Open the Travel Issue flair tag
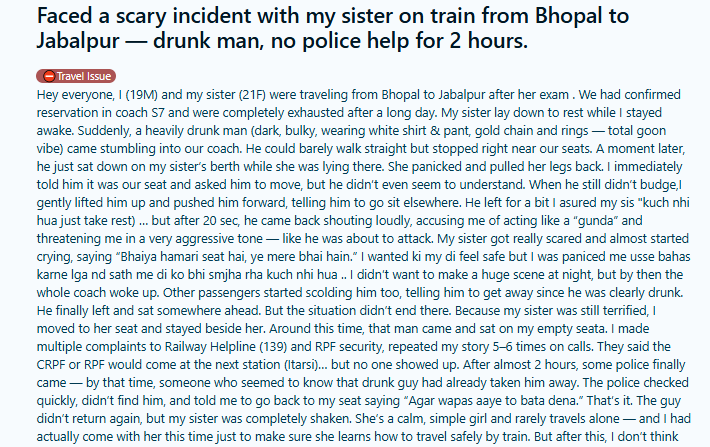 [81, 76]
